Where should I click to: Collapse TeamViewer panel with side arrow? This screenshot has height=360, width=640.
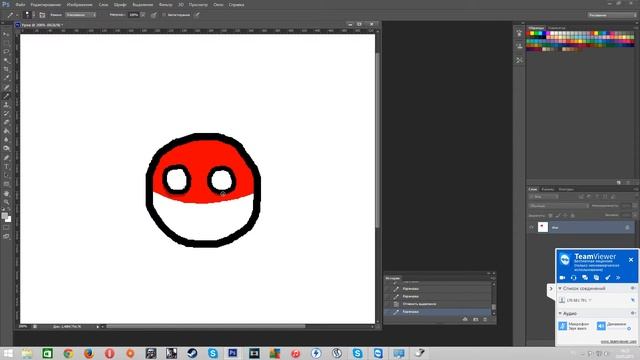(551, 289)
